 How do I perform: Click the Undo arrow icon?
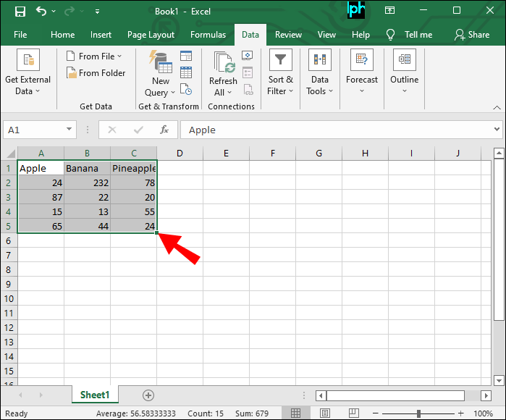pos(42,12)
